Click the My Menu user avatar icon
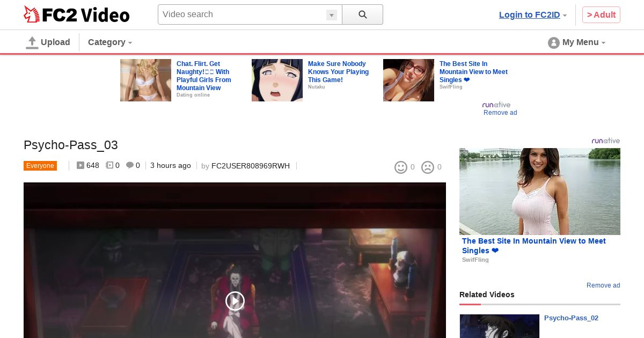Viewport: 644px width, 338px height. point(553,43)
